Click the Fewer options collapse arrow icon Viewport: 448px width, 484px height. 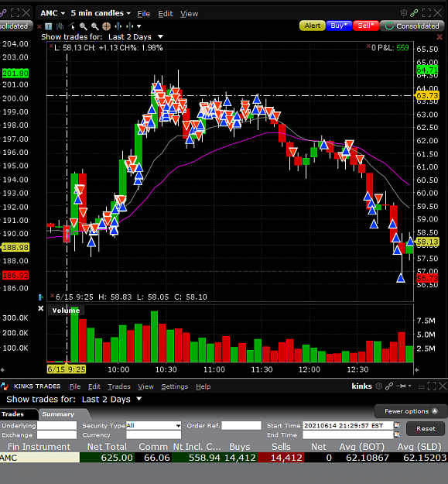point(435,411)
